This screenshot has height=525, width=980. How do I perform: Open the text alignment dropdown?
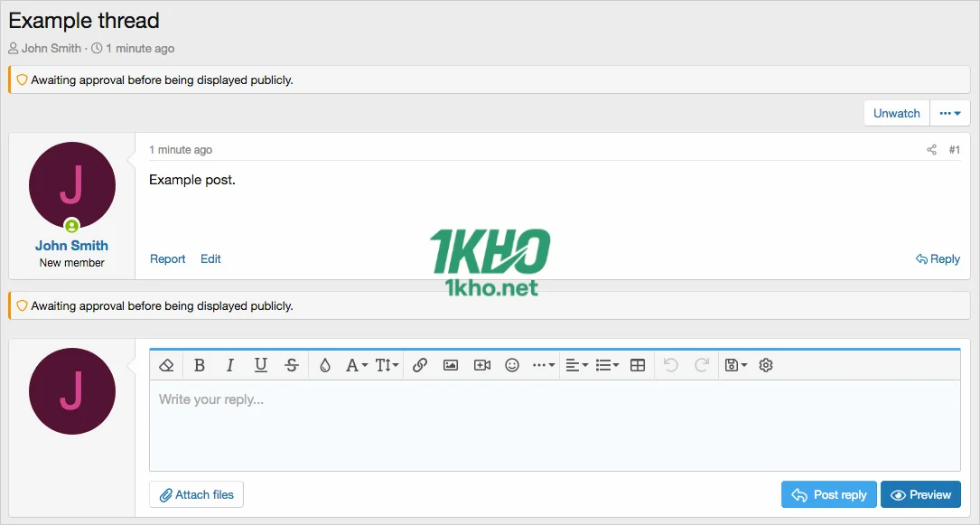click(576, 365)
